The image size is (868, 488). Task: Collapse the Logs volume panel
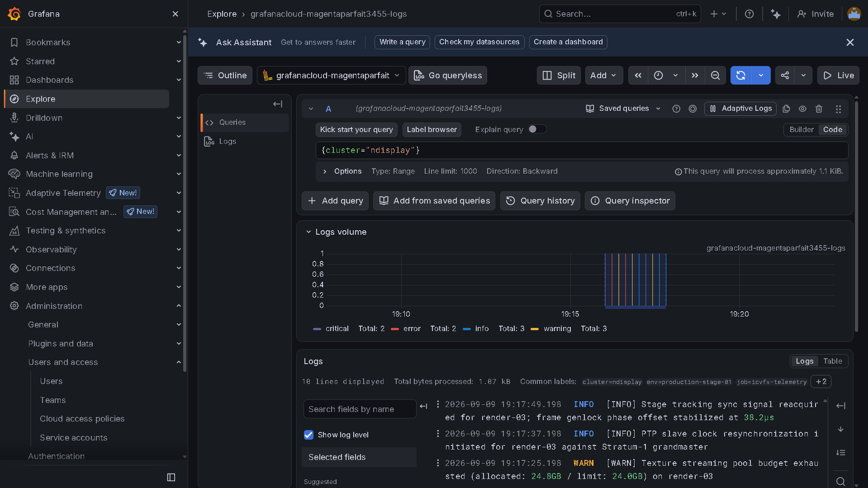[x=308, y=232]
